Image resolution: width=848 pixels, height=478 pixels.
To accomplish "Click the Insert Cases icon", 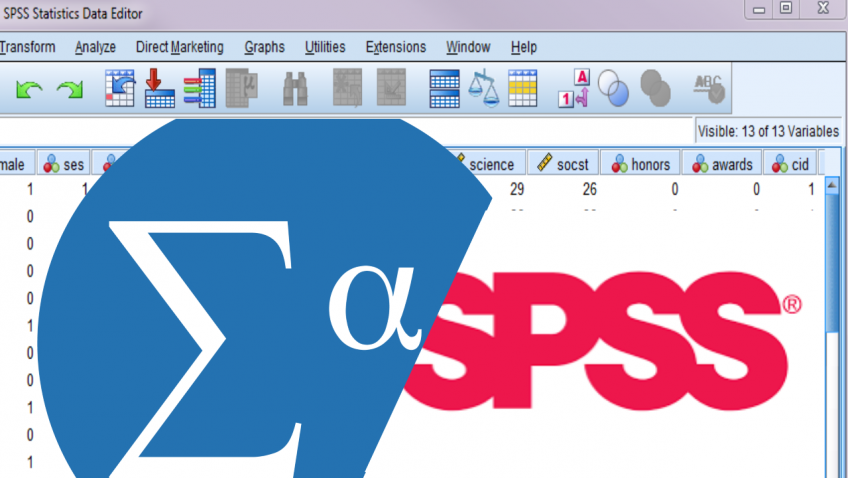I will (x=347, y=88).
